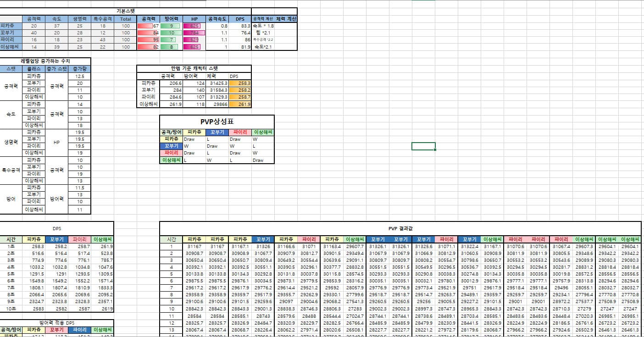The image size is (644, 337).
Task: Click 공격/방어 header in PVP상성표
Action: [x=171, y=132]
